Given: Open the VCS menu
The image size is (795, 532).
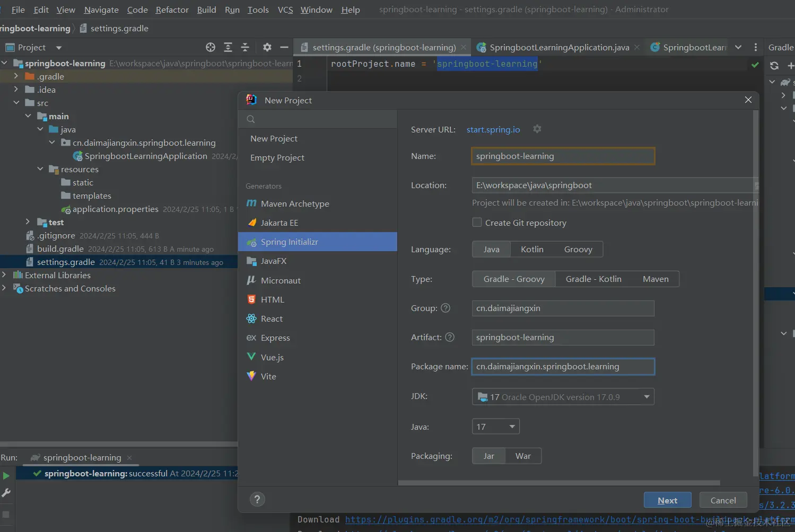Looking at the screenshot, I should 285,10.
